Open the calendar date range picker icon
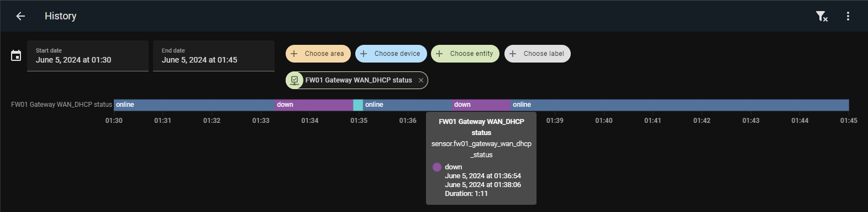Viewport: 868px width, 212px height. click(16, 55)
